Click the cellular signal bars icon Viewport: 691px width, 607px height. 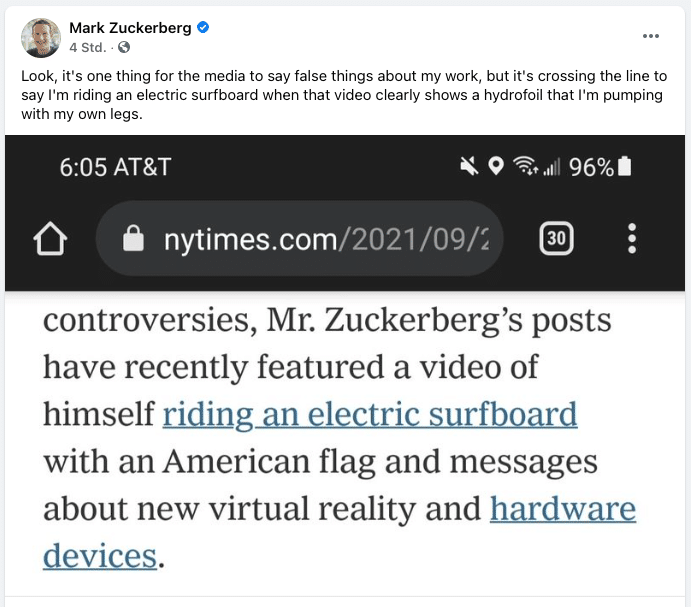coord(550,167)
